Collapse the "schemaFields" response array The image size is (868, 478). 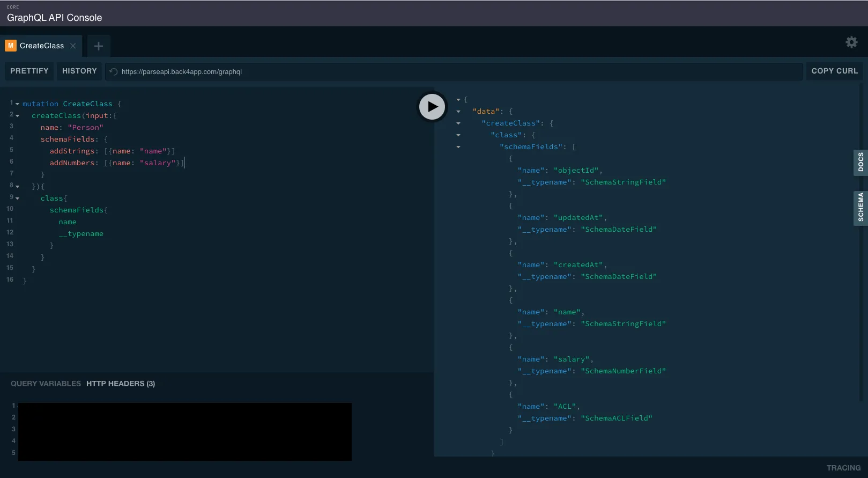(x=458, y=147)
